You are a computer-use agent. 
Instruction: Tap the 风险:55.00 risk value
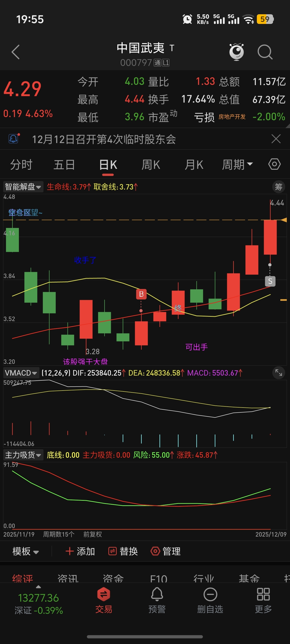(x=153, y=455)
